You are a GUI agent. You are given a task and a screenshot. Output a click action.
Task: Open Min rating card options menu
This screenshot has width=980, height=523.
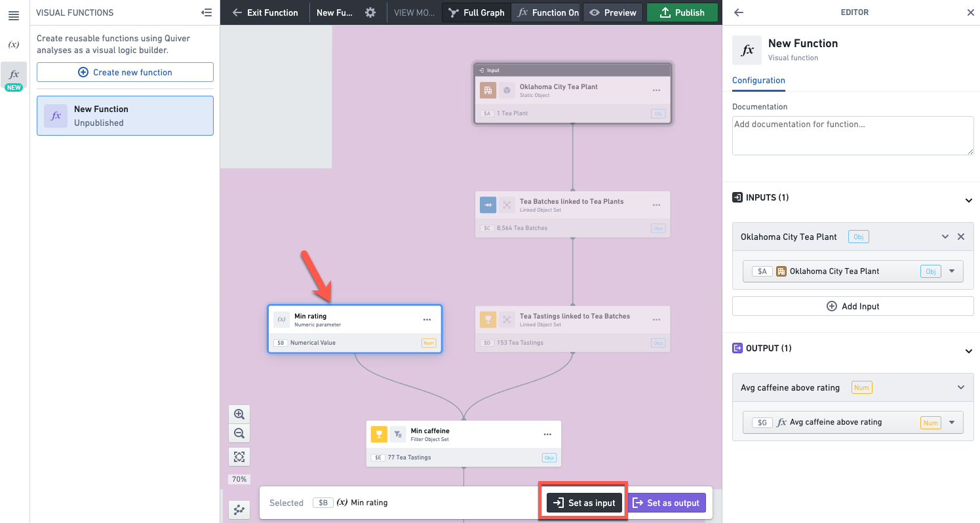[x=427, y=319]
